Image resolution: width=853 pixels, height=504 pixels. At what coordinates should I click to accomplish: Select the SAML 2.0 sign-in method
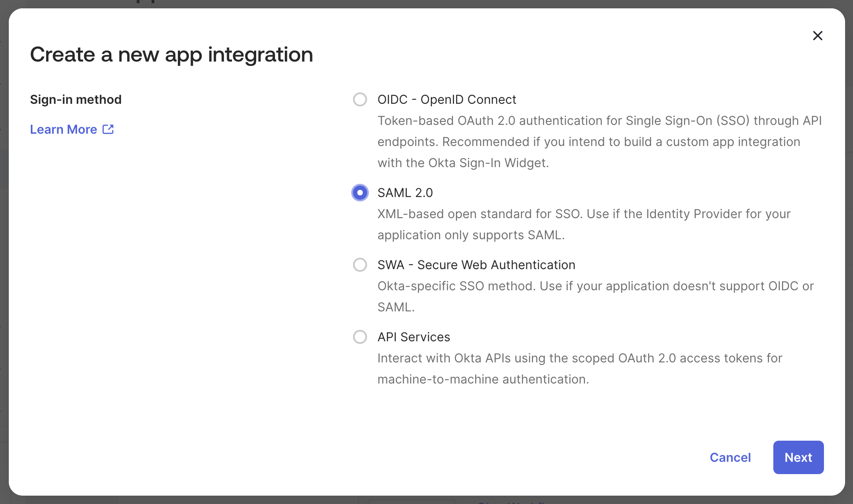pos(360,193)
